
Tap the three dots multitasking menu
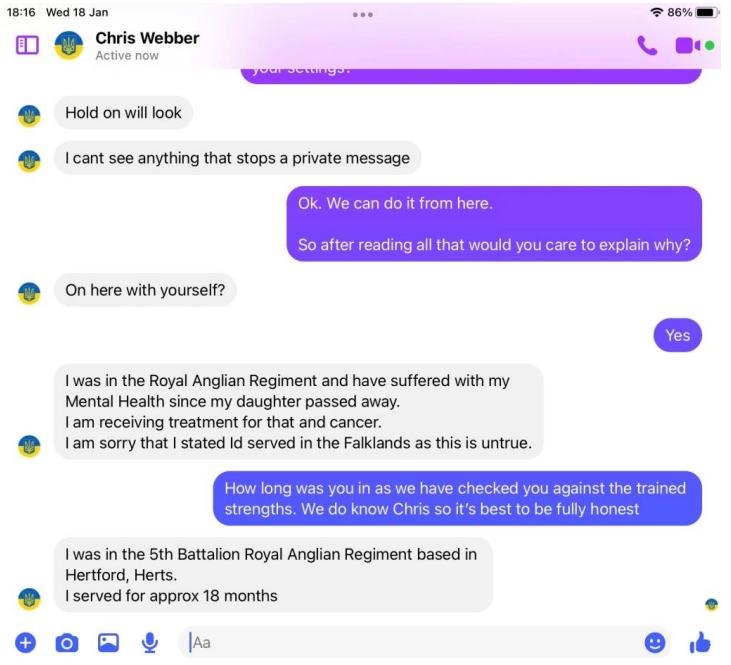click(x=363, y=15)
